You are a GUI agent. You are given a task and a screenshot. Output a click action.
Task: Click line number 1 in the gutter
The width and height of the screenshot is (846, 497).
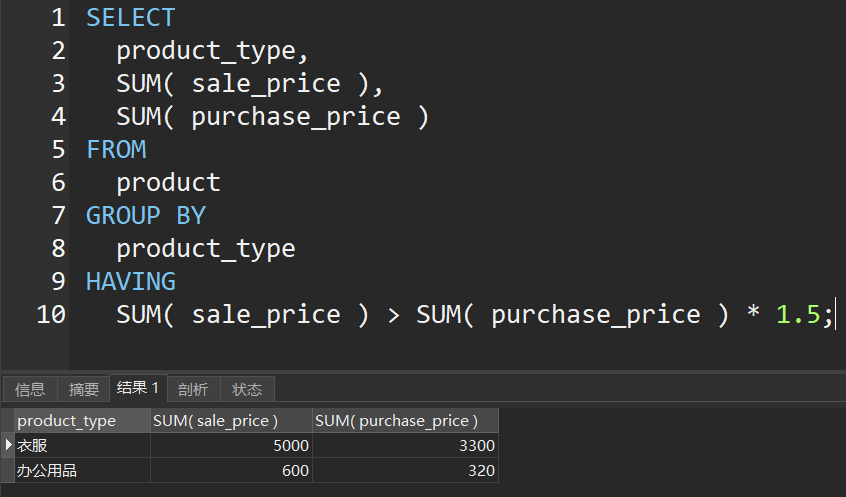[x=57, y=18]
